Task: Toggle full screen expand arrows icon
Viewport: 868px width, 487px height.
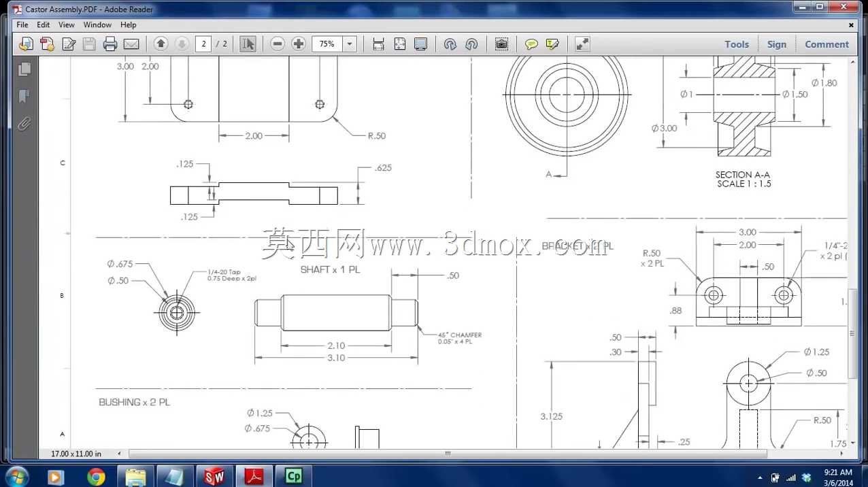Action: tap(582, 44)
